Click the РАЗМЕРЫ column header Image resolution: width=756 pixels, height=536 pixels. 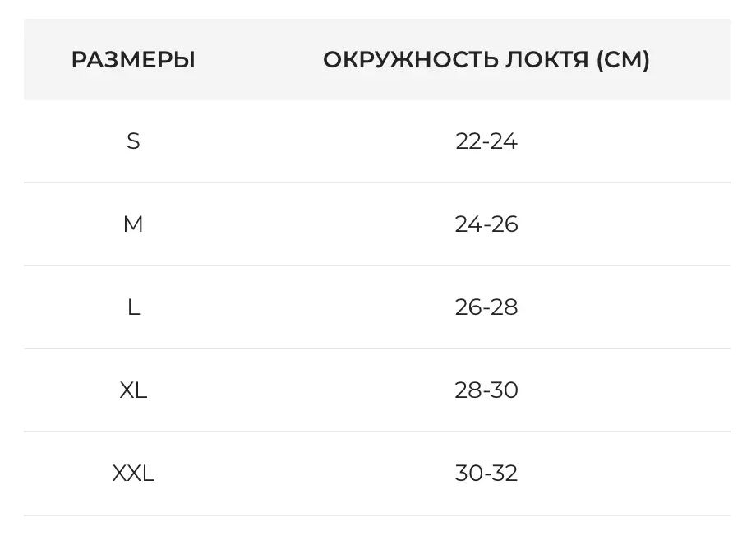click(x=133, y=60)
